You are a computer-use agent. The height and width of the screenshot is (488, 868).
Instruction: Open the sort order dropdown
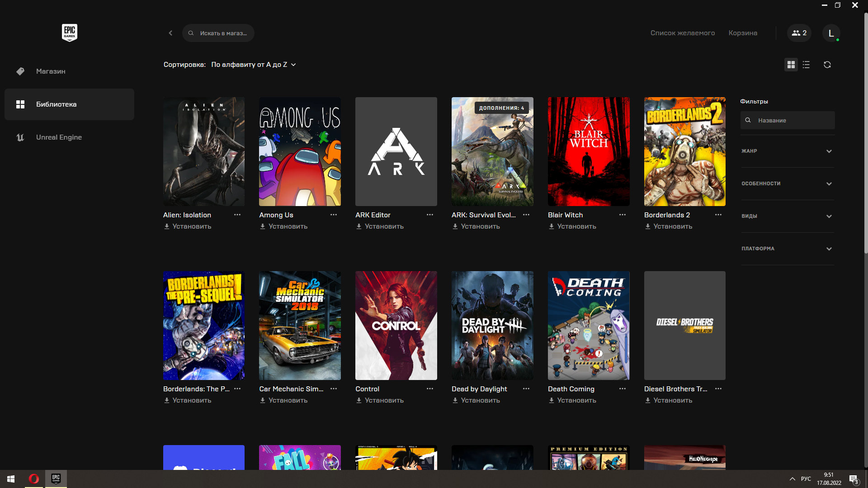(254, 65)
